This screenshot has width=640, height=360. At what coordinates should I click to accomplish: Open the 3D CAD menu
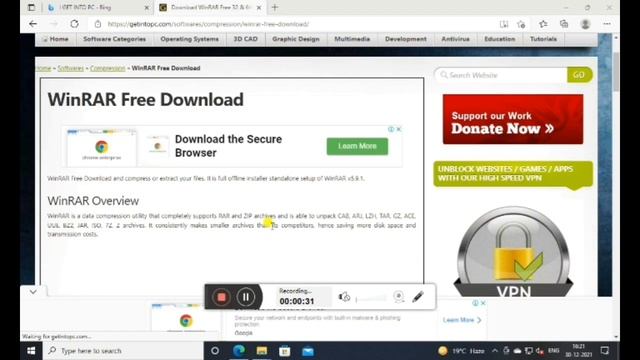point(245,39)
